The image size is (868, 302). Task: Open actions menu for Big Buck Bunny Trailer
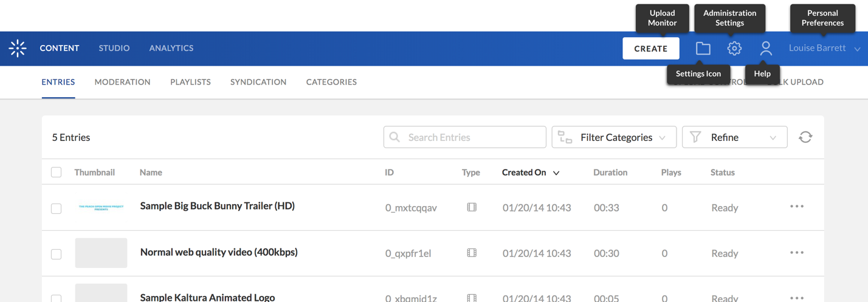pos(797,207)
